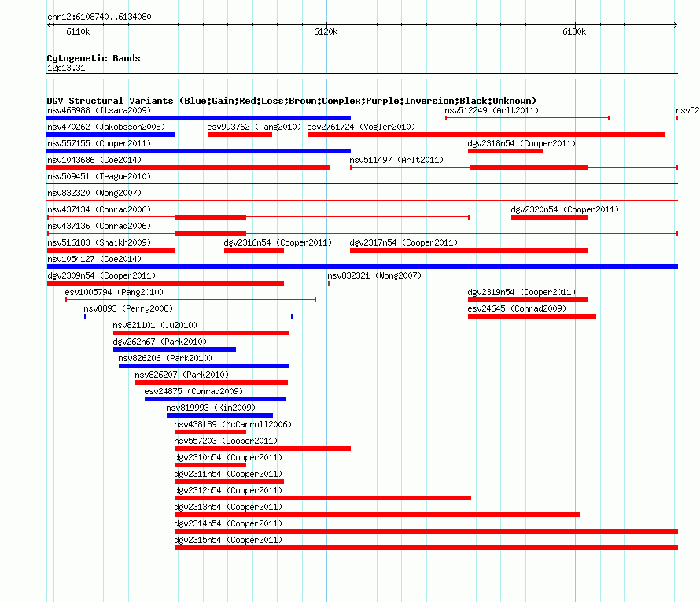This screenshot has width=700, height=602.
Task: Click the esv1005794 (Pang2010) label
Action: (x=114, y=292)
